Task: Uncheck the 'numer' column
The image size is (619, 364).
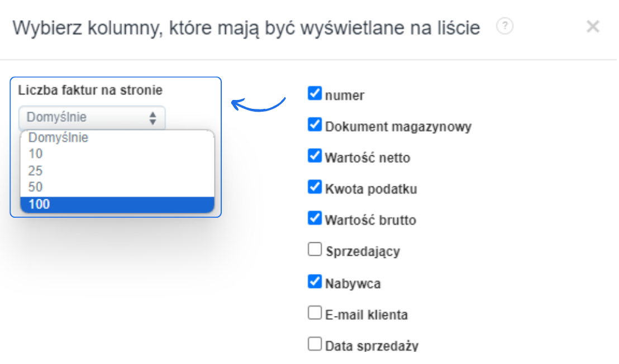Action: pos(315,93)
